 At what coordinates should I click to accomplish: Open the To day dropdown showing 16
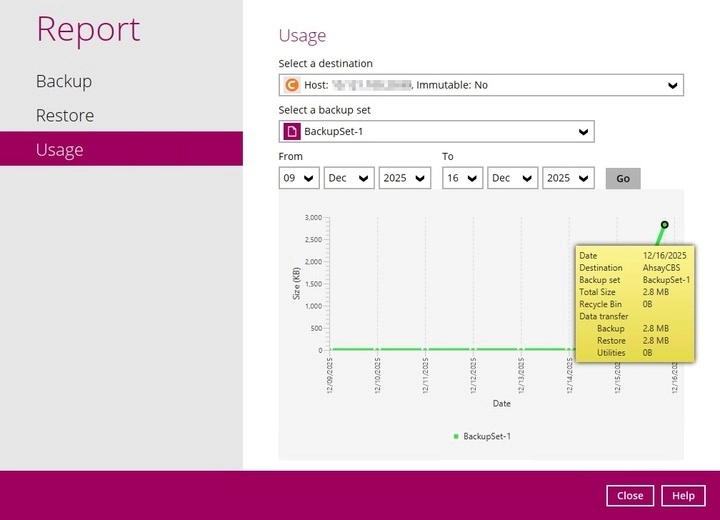(462, 178)
